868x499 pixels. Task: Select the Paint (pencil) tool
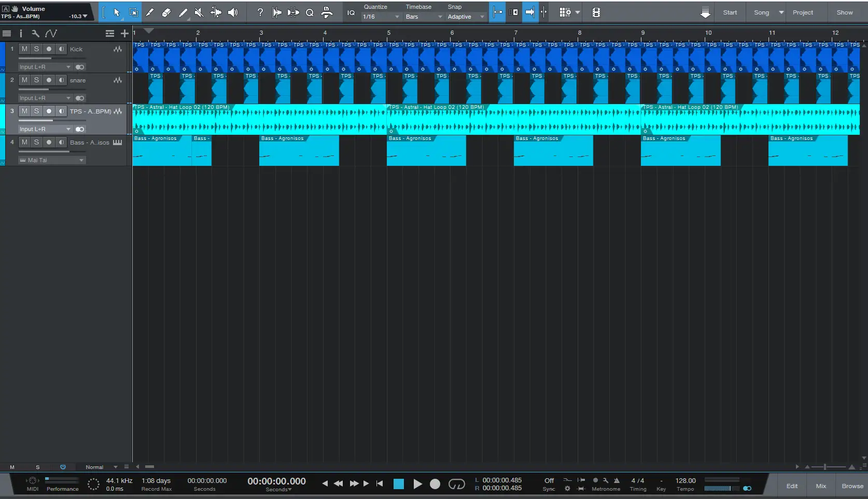coord(183,12)
